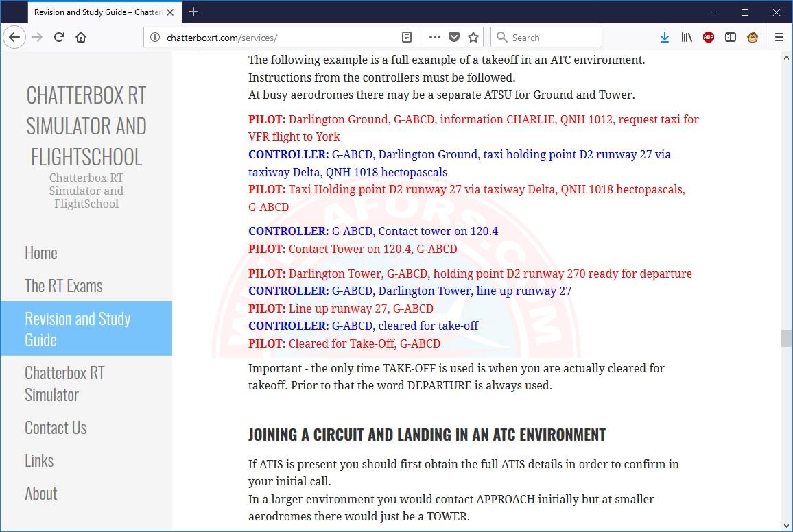The width and height of the screenshot is (793, 532).
Task: Open a new tab with plus button
Action: (193, 12)
